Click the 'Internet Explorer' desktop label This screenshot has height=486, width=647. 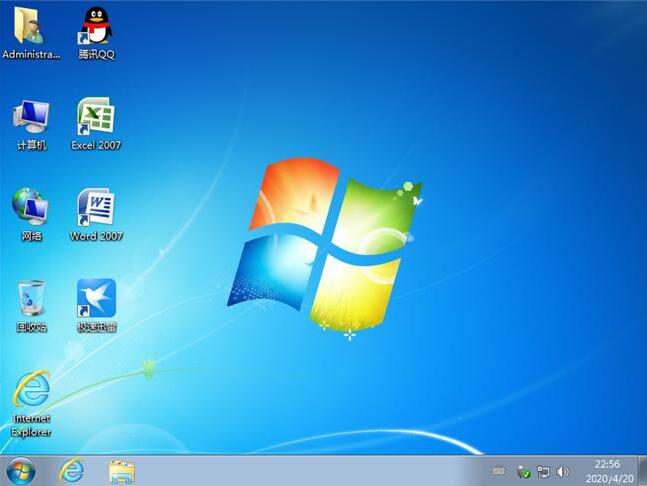click(31, 425)
